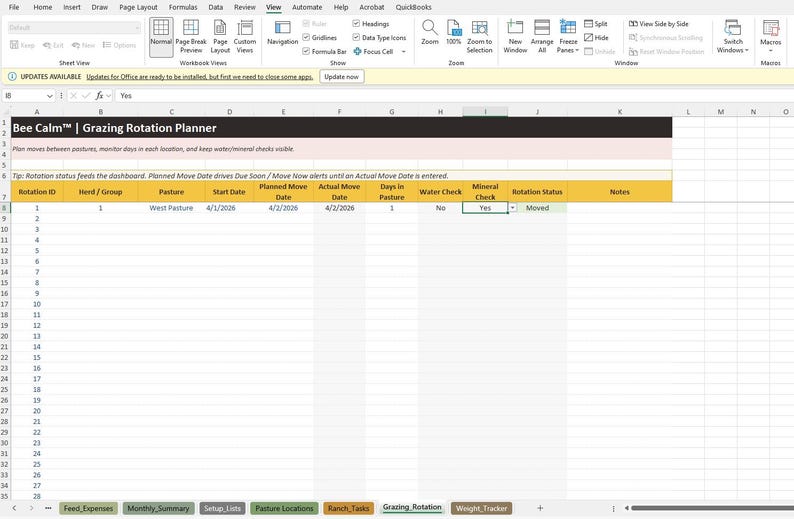Show hidden sheet tabs via ellipsis
Screen dimensions: 794x519
48,508
